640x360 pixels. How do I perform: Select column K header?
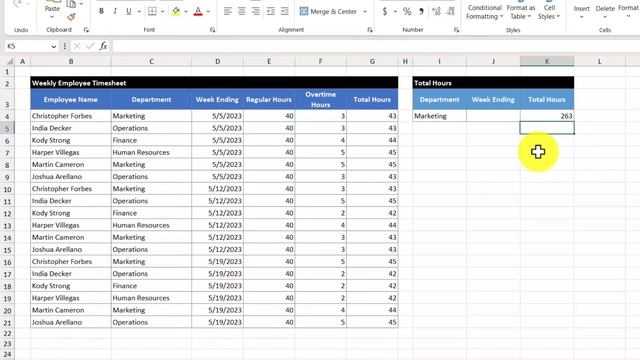point(547,61)
